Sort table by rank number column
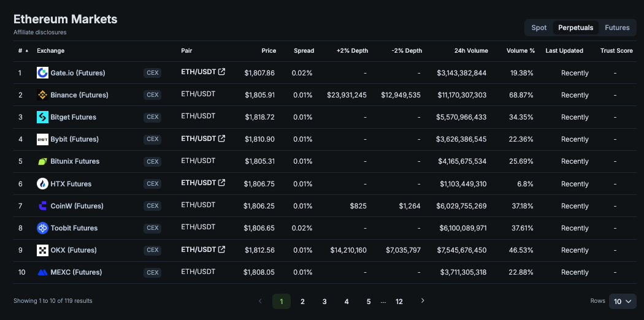This screenshot has width=644, height=320. tap(22, 51)
